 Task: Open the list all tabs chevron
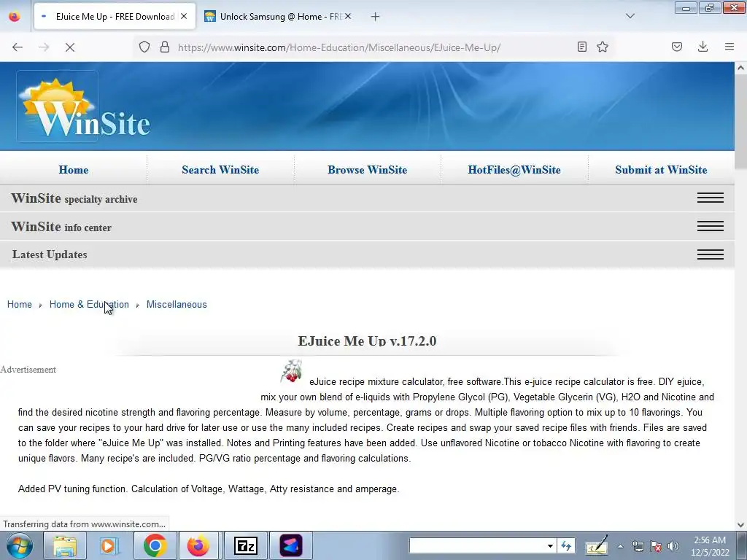point(630,16)
